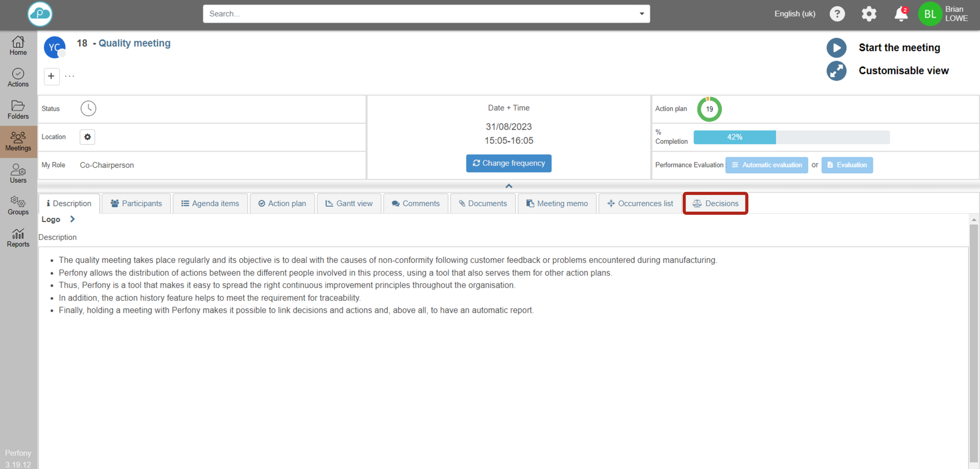The image size is (980, 469).
Task: Click the Location settings gear
Action: 87,137
